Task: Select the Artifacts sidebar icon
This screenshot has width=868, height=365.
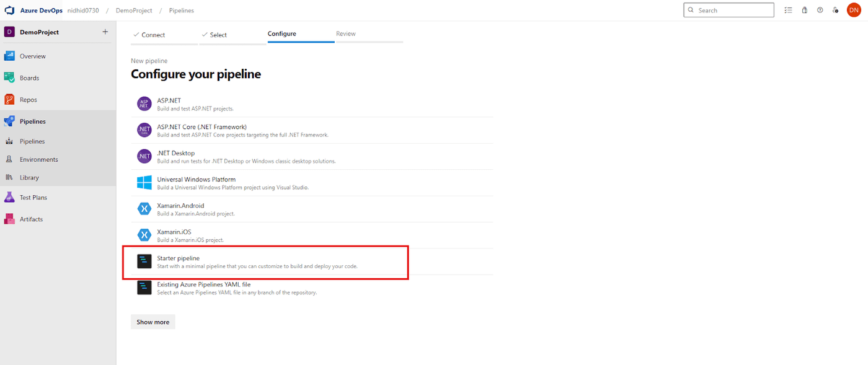Action: tap(9, 219)
